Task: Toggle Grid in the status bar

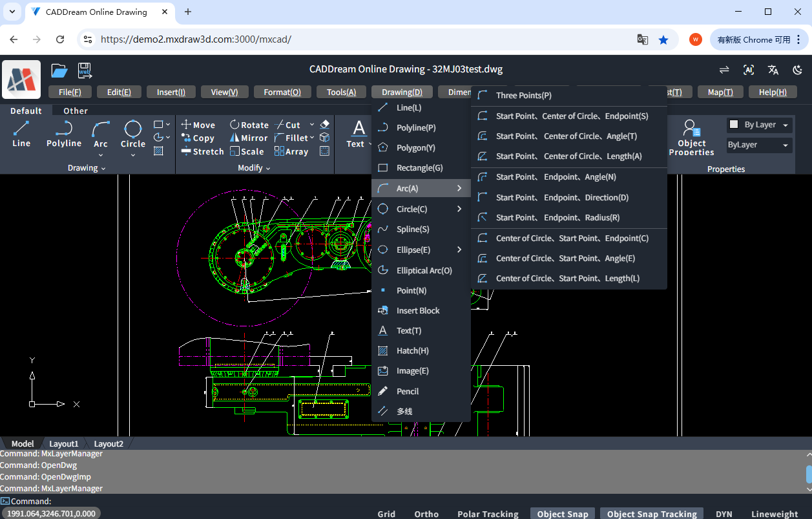Action: click(386, 514)
